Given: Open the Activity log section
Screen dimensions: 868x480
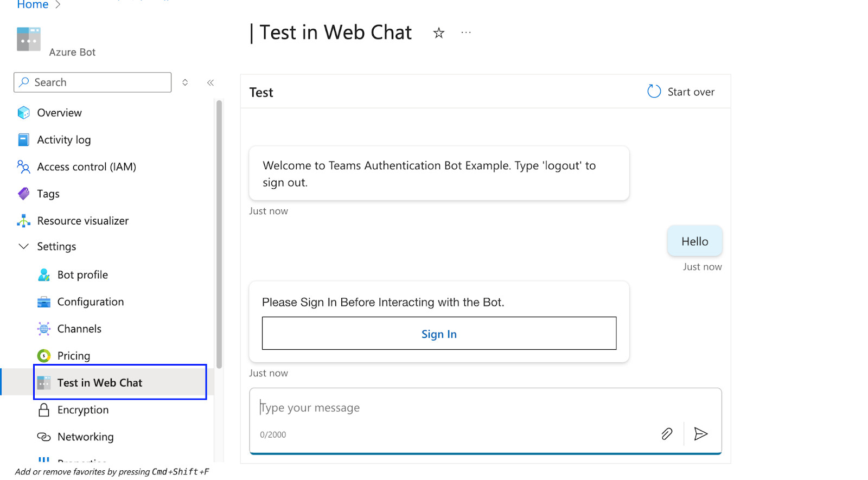Looking at the screenshot, I should click(x=63, y=139).
